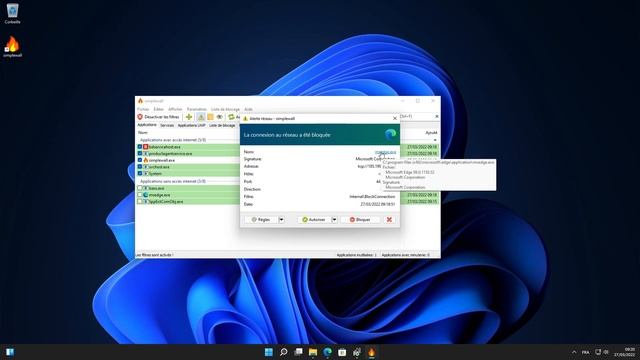
Task: Click the eye toolbar icon in simplewall
Action: pyautogui.click(x=220, y=117)
